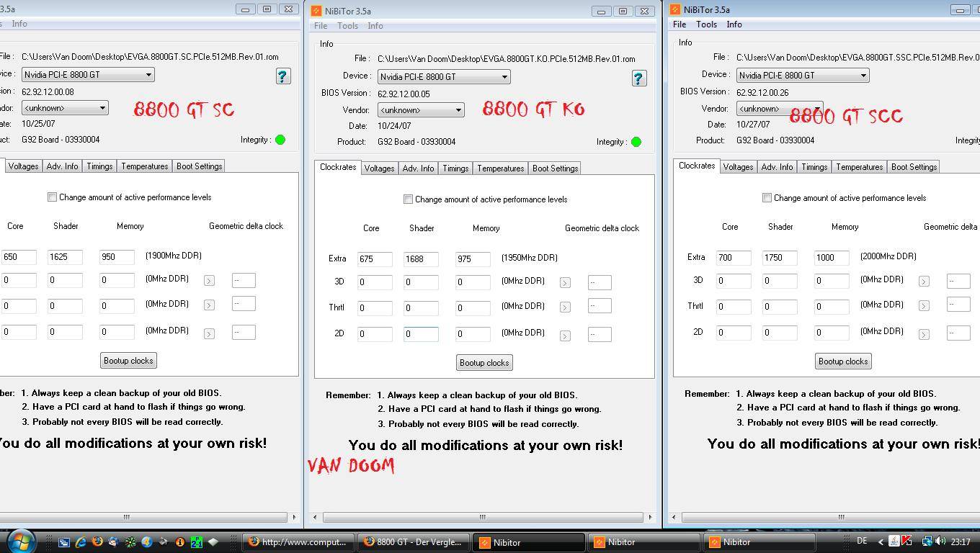Click Extra Memory field 975 in KO window
Screen dimensions: 980x553
[x=473, y=259]
